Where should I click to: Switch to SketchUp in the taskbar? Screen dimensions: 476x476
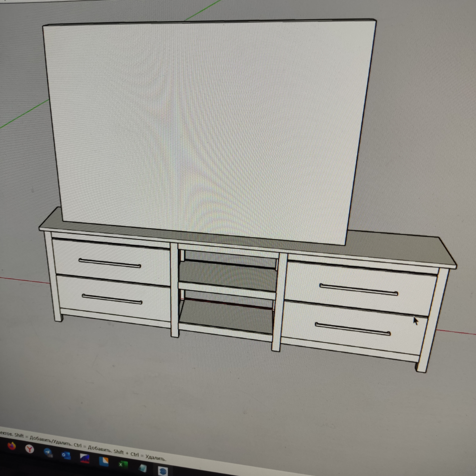click(163, 471)
